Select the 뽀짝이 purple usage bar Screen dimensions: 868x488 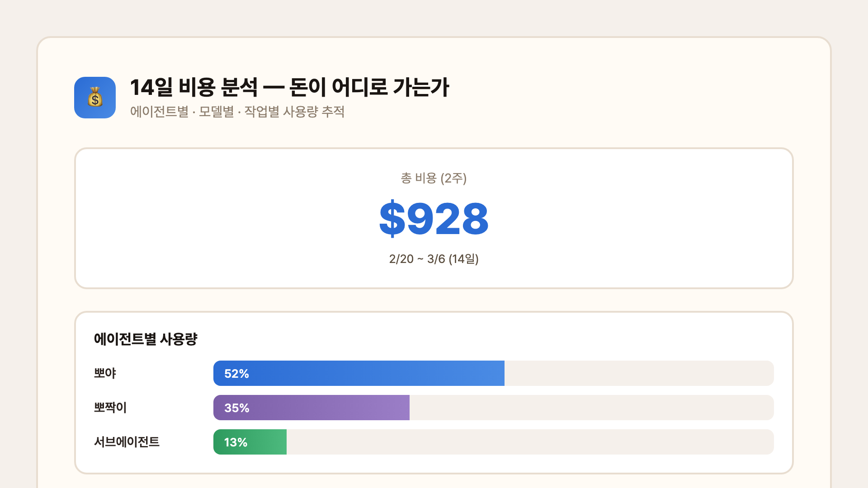(312, 408)
